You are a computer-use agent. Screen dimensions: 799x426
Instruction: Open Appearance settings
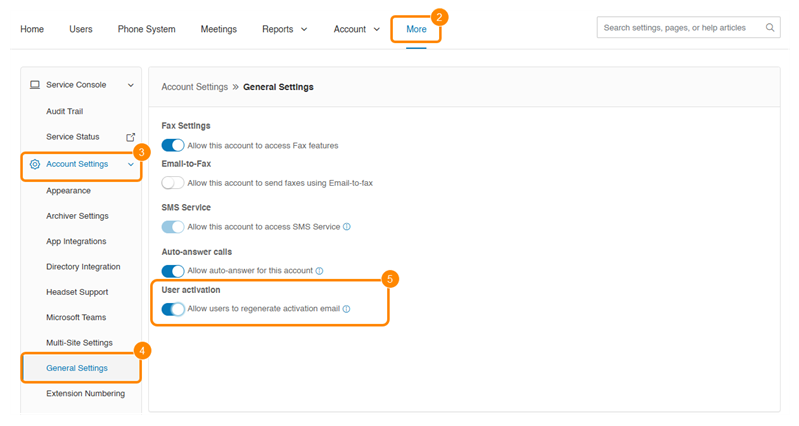(x=68, y=191)
